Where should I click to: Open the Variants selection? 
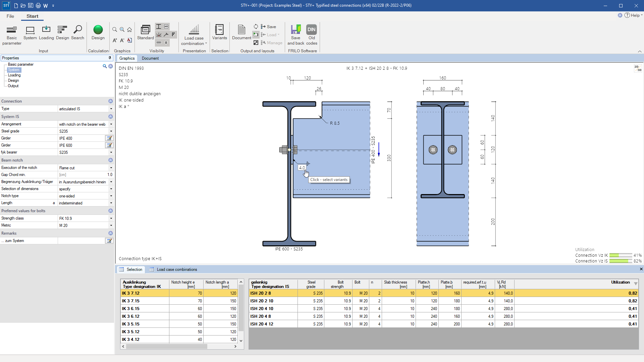tap(219, 33)
